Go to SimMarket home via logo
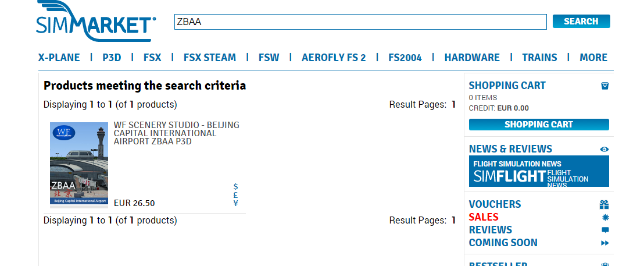Viewport: 644px width, 266px height. click(96, 22)
